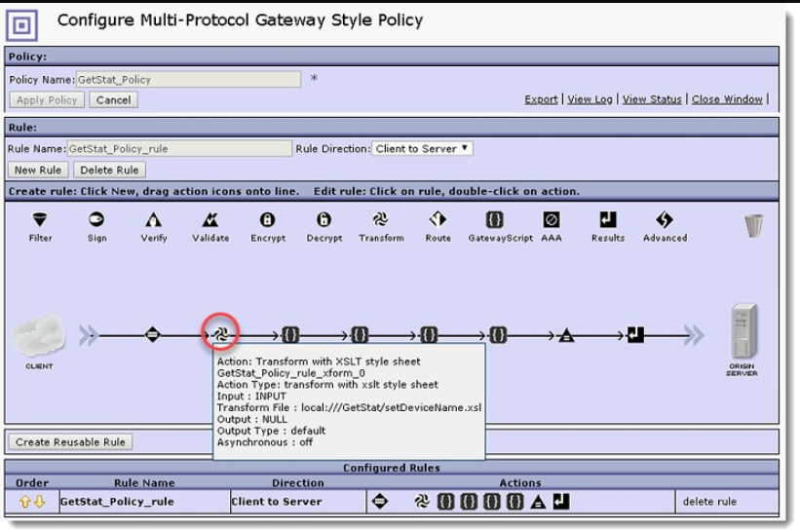This screenshot has width=800, height=532.
Task: Click the trash can icon
Action: coord(754,225)
